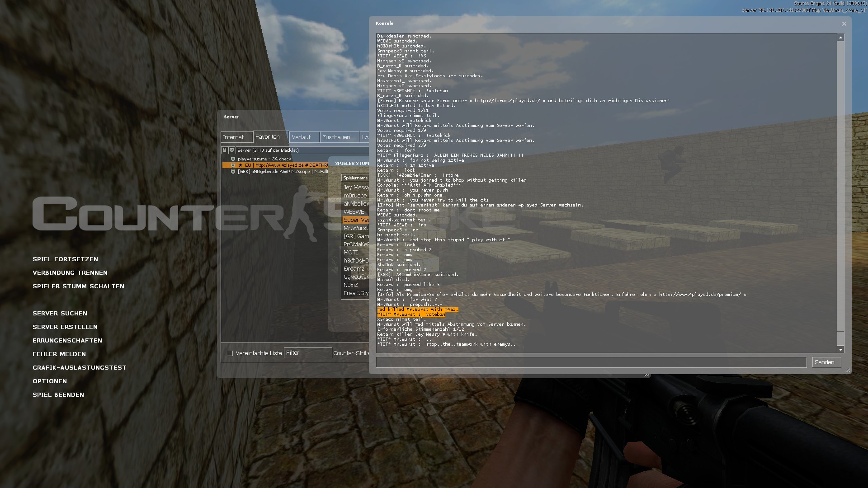Click the shield icon beside playversus.me server
Screen dimensions: 868x488
tap(233, 159)
